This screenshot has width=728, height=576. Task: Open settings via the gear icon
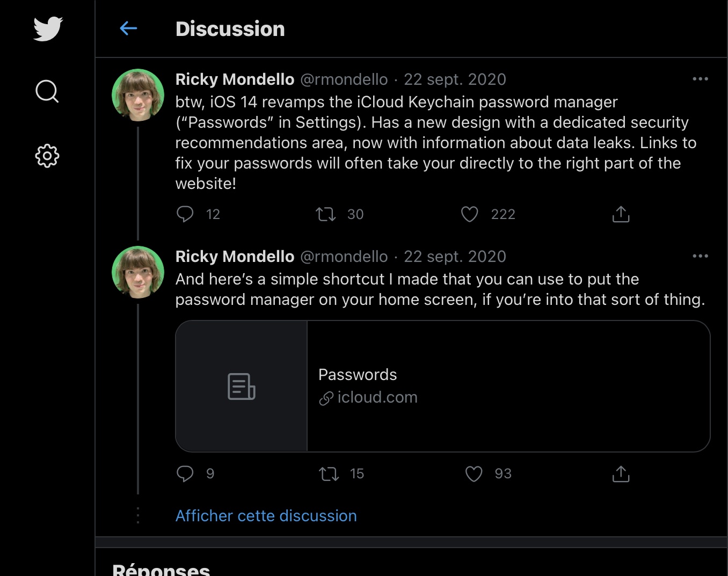point(47,156)
